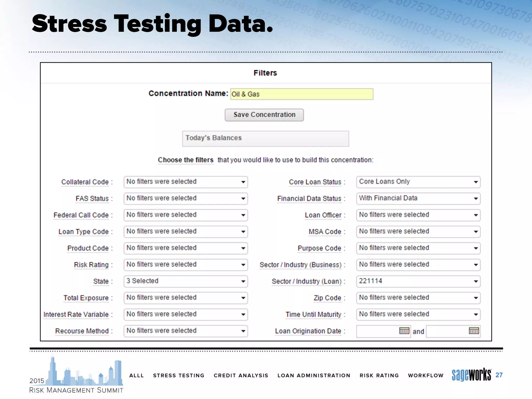532x399 pixels.
Task: Click the Today's Balances field
Action: click(x=265, y=138)
